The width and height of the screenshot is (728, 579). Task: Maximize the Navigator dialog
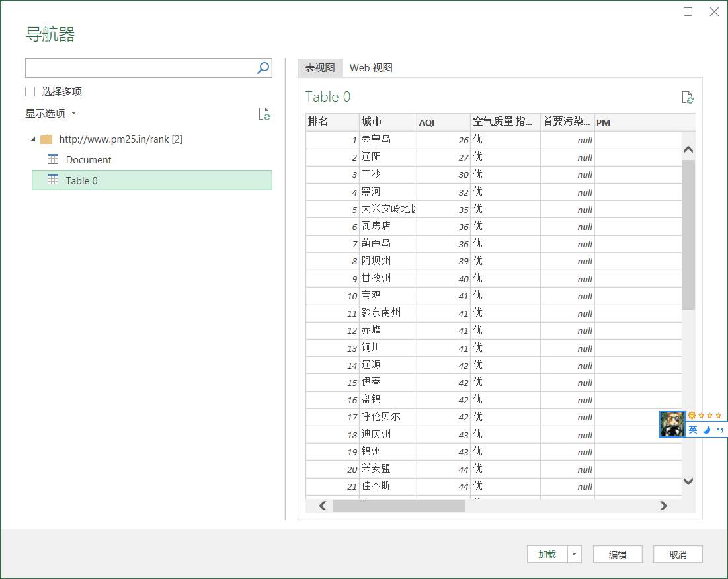click(688, 12)
